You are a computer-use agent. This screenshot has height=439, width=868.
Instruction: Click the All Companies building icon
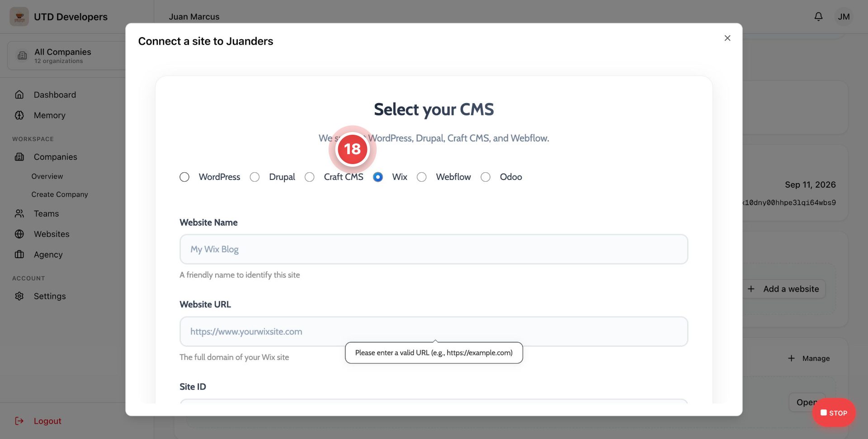pos(22,56)
